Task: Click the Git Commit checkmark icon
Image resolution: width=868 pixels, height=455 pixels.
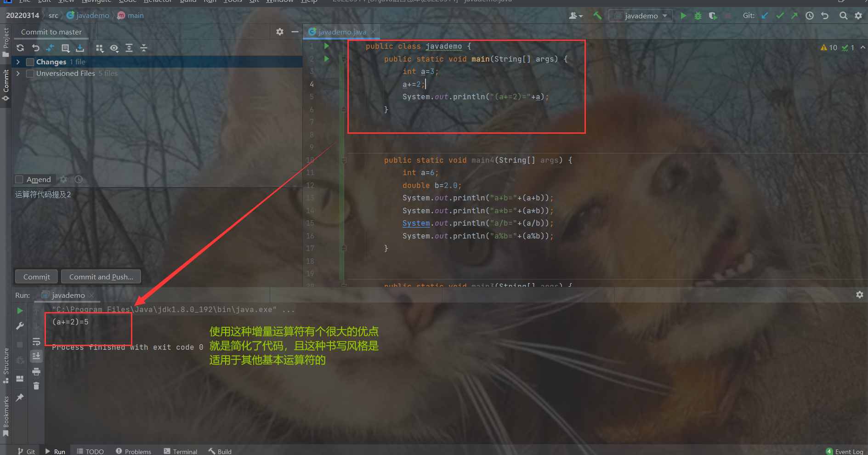Action: 780,16
